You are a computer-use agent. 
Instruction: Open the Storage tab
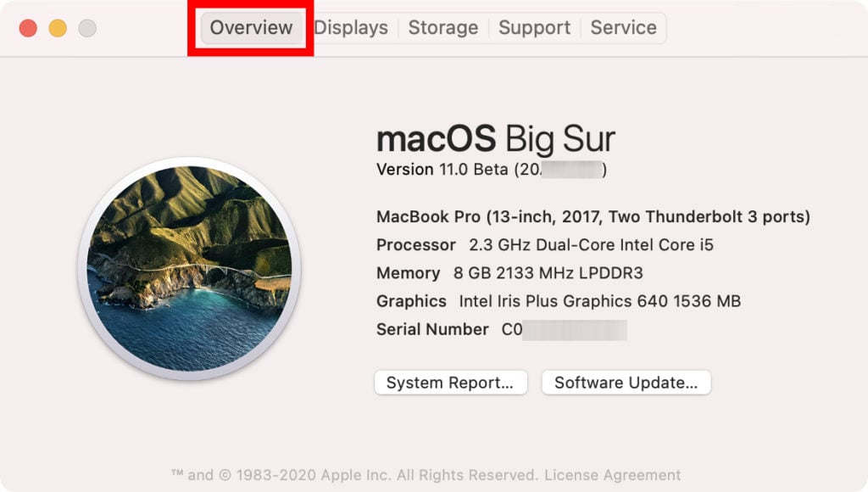pyautogui.click(x=442, y=27)
